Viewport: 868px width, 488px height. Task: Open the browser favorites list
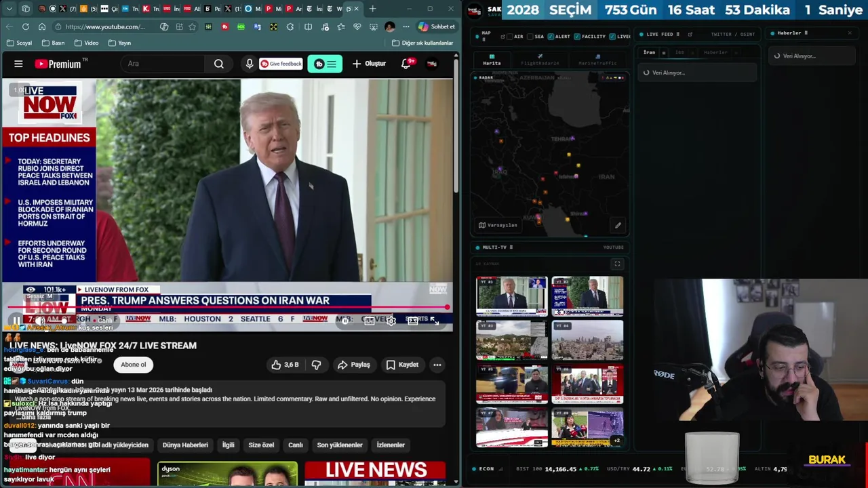coord(340,26)
